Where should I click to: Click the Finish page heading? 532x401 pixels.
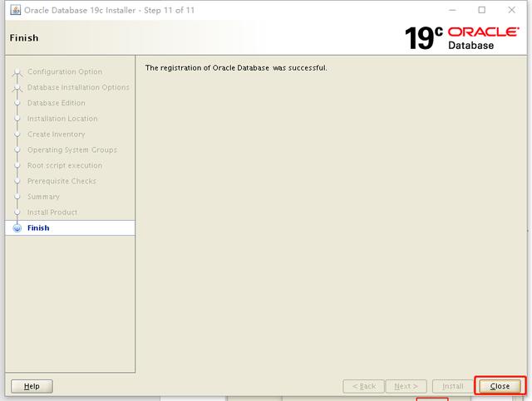tap(24, 37)
